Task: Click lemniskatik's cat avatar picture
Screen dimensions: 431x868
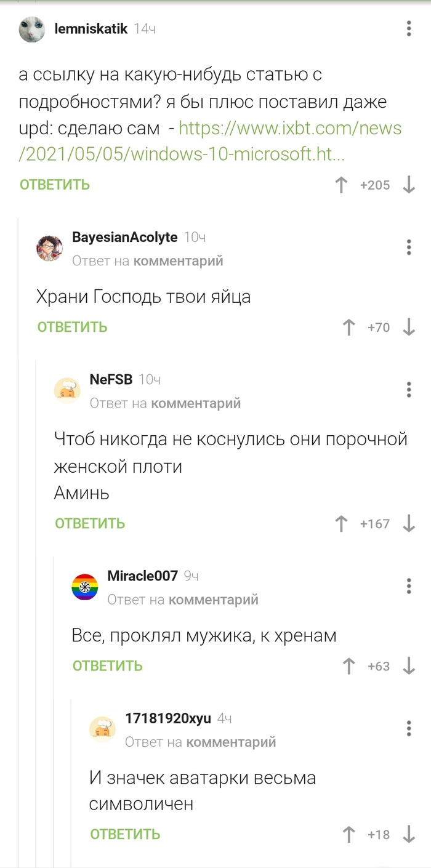Action: coord(31,28)
